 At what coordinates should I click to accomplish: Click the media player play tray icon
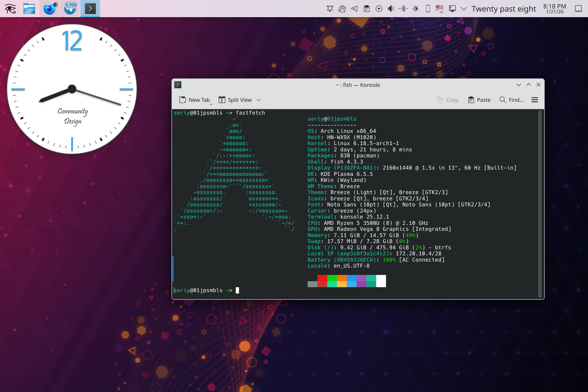(379, 9)
